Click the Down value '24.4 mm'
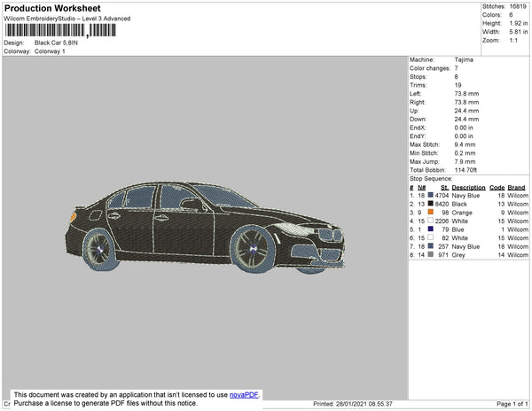532x411 pixels. coord(466,119)
